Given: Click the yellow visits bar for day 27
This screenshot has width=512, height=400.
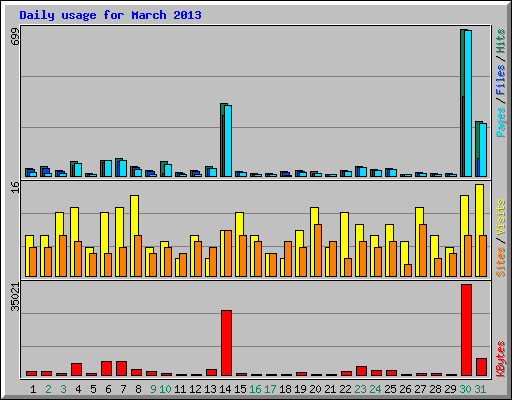Looking at the screenshot, I should point(419,242).
